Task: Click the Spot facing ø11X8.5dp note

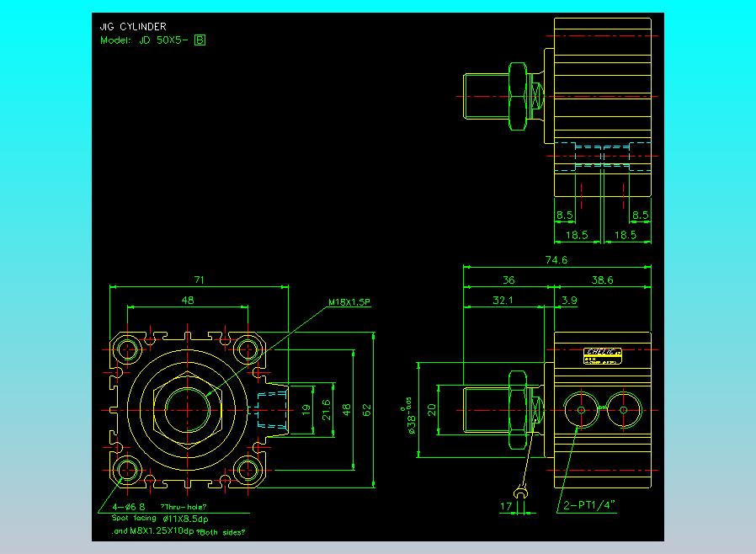Action: [160, 519]
